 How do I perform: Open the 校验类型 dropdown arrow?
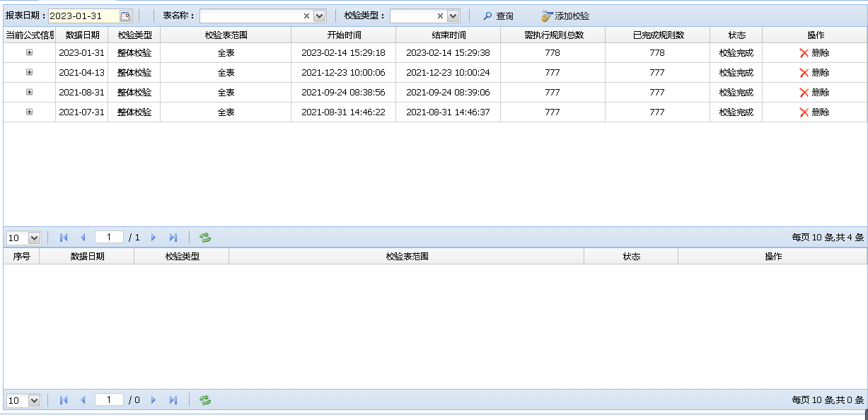pos(453,16)
